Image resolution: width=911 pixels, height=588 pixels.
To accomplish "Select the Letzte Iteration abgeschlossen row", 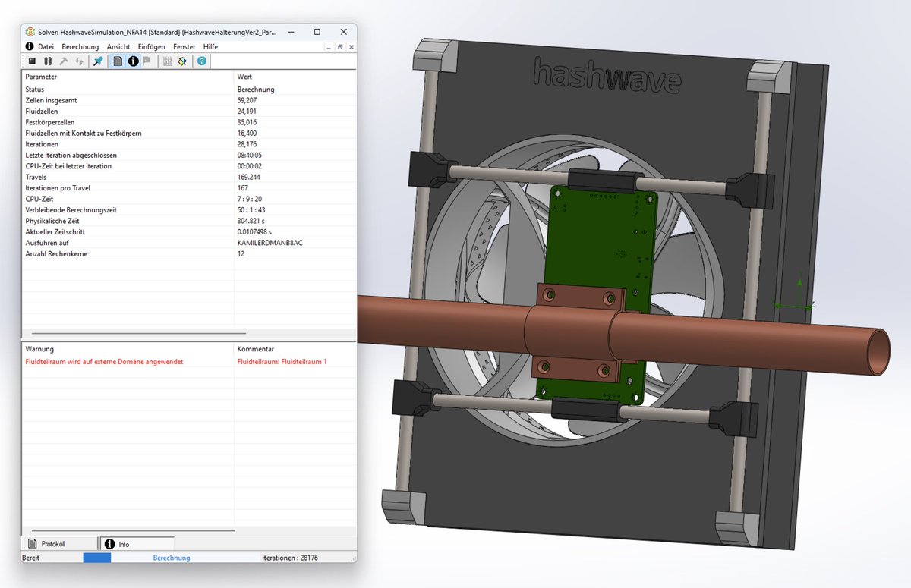I will click(x=189, y=156).
